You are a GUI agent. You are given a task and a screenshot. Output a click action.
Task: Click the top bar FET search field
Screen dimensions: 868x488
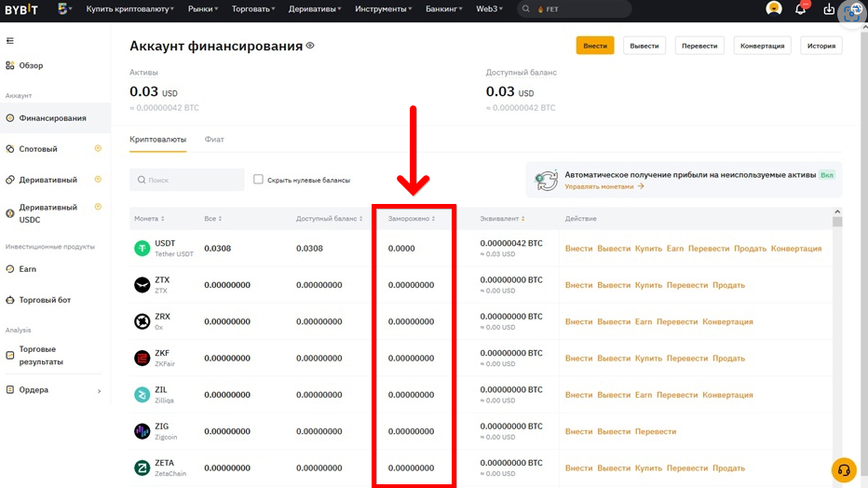pyautogui.click(x=574, y=9)
